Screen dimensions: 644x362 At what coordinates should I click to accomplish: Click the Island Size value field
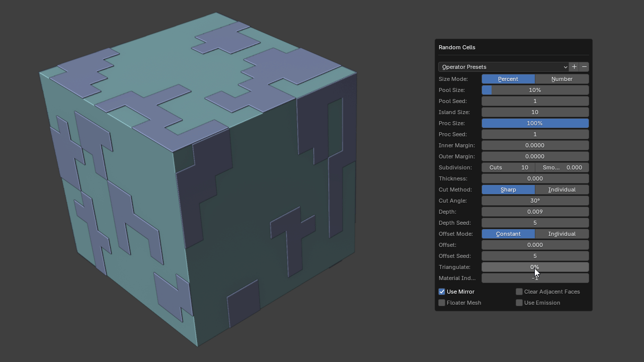[x=535, y=112]
